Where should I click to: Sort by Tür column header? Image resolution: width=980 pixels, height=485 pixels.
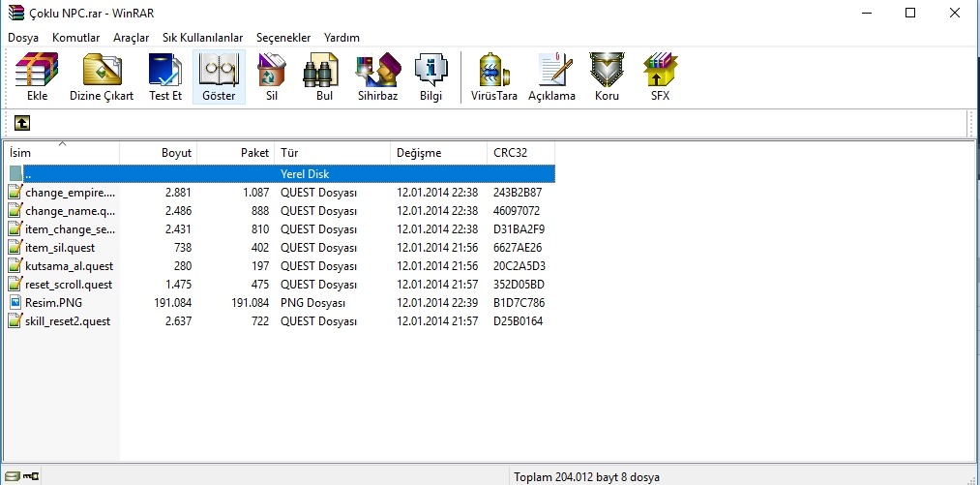(332, 153)
